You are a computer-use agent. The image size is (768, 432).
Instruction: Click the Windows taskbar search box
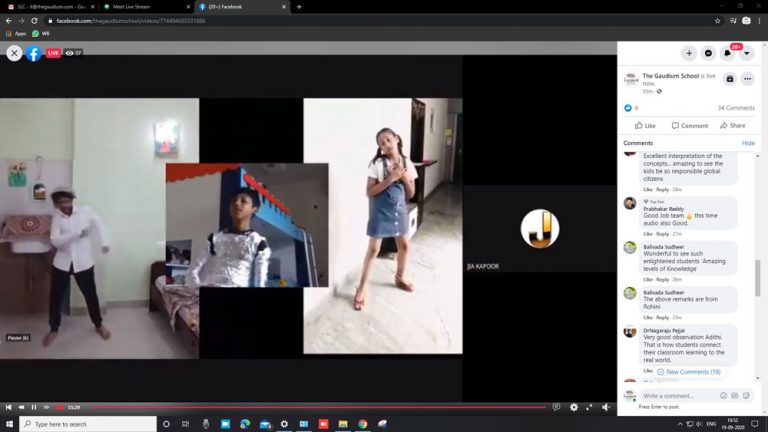[x=88, y=424]
